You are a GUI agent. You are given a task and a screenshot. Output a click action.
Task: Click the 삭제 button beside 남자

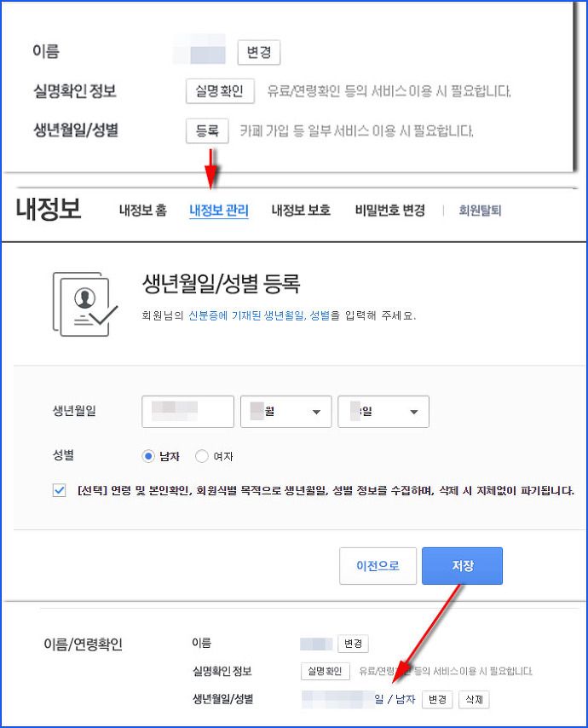(474, 699)
